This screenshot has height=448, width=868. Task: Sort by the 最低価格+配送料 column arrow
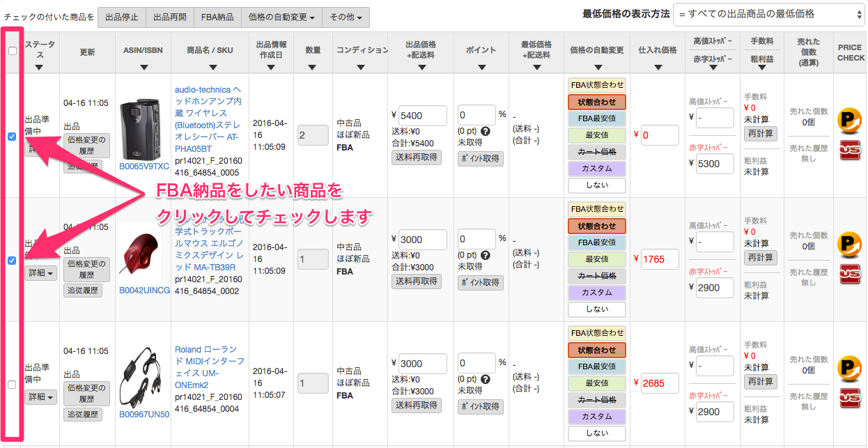[536, 67]
